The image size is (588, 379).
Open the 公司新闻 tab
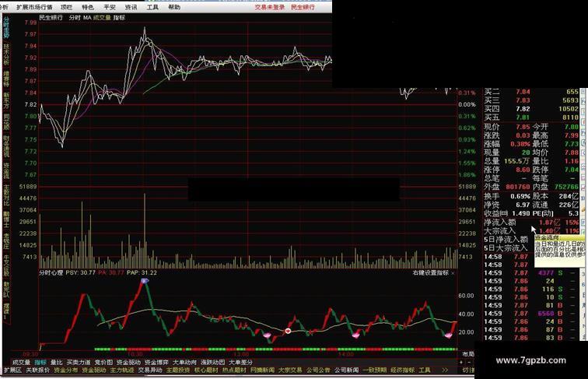click(346, 370)
